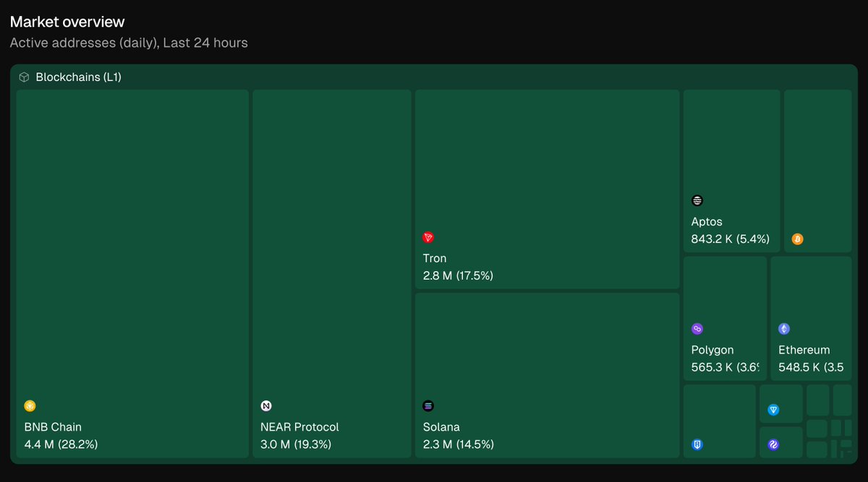868x482 pixels.
Task: Click the Ethereum name label
Action: [x=804, y=350]
